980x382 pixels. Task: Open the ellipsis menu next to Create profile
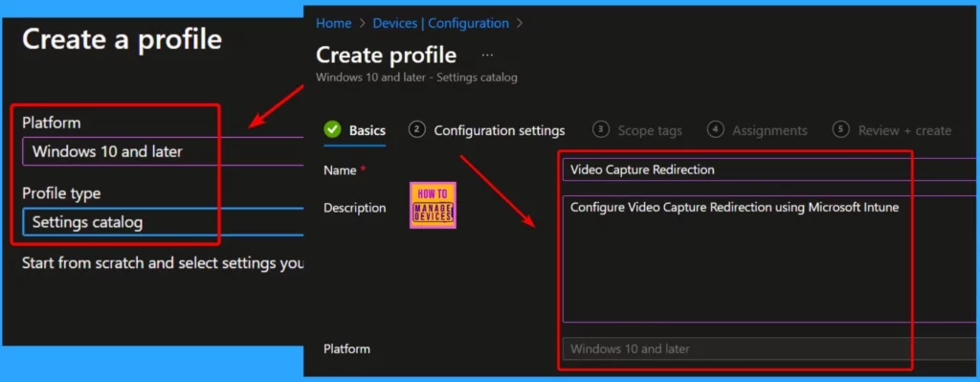(487, 55)
